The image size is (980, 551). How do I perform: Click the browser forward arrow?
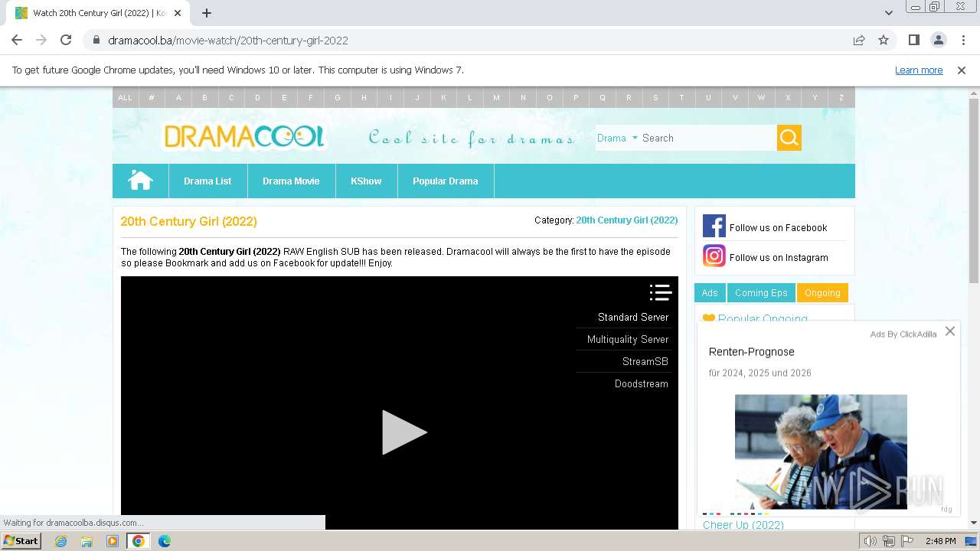click(41, 40)
